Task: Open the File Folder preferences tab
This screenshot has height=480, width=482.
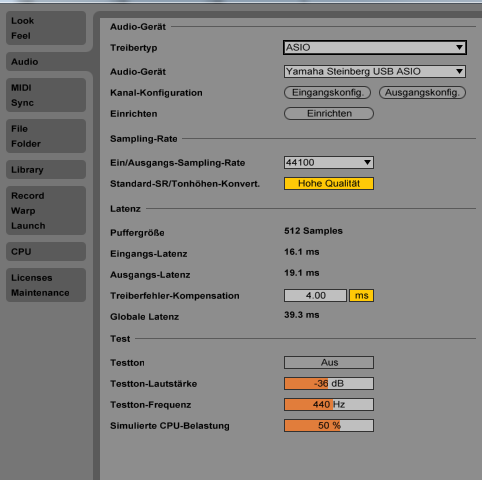Action: [46, 136]
